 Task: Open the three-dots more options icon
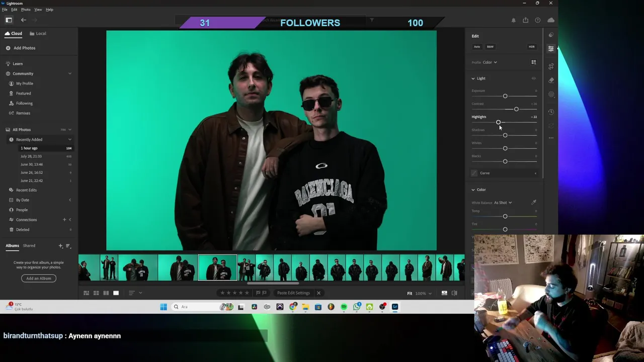(x=551, y=138)
